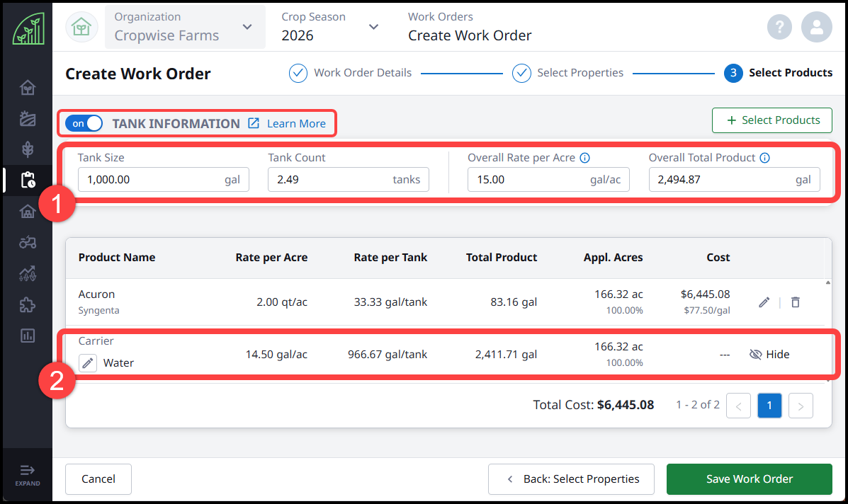
Task: Click Work Orders breadcrumb label
Action: coord(440,17)
